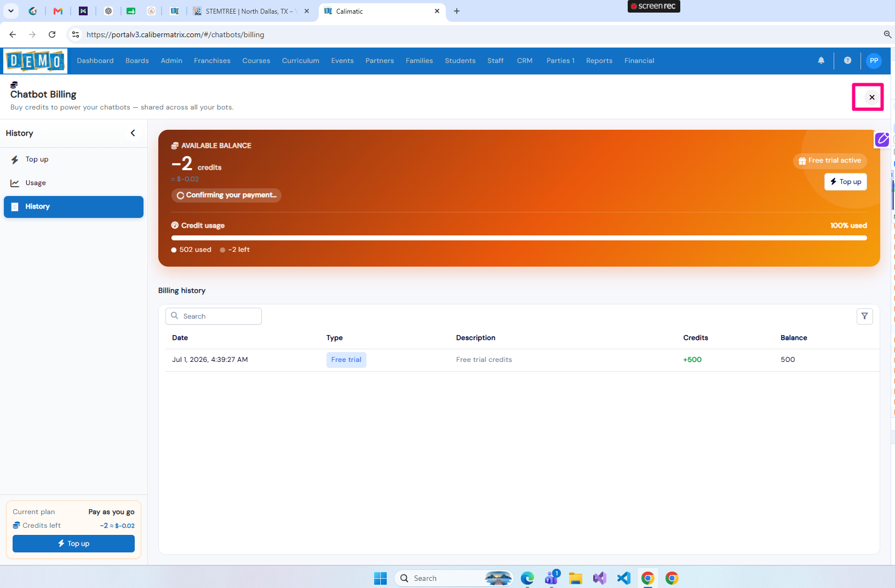
Task: Open the Financial menu
Action: click(639, 61)
